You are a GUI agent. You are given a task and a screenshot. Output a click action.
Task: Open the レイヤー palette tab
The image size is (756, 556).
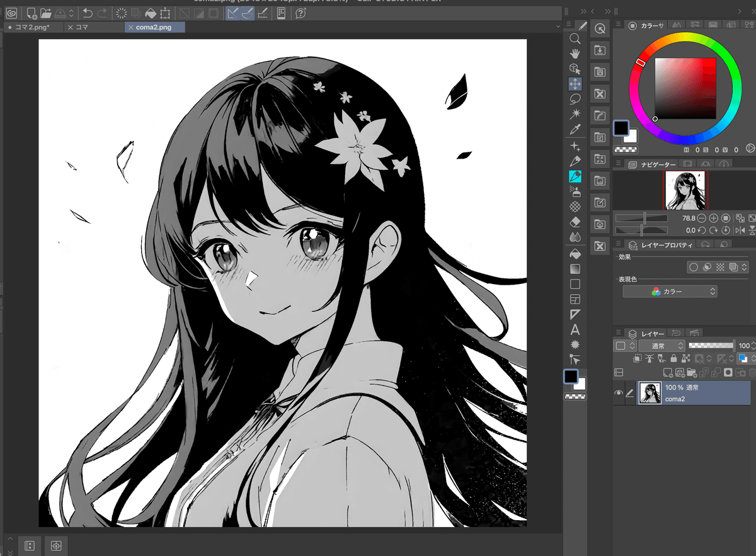pyautogui.click(x=646, y=332)
